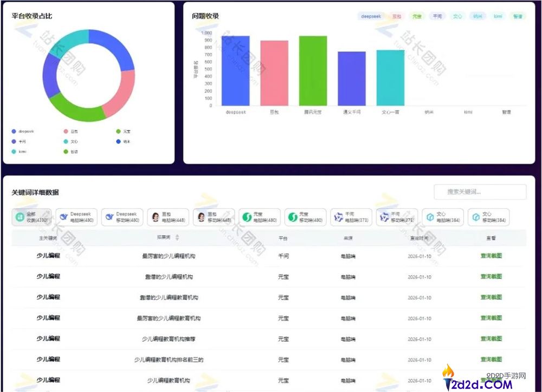
Task: Click the 来源 column header
Action: pos(348,238)
